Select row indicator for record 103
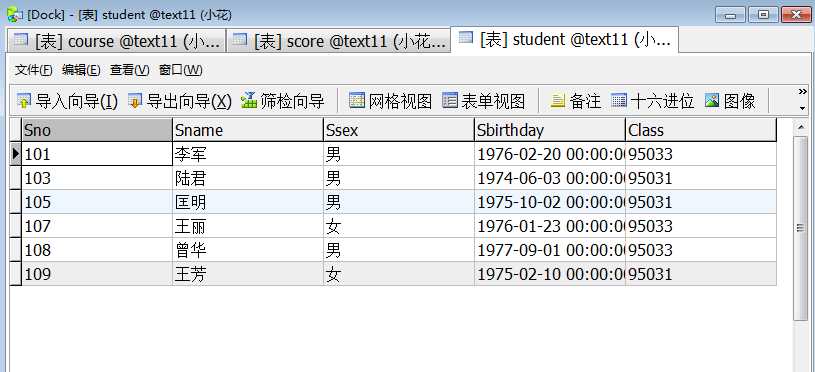815x372 pixels. (x=16, y=178)
